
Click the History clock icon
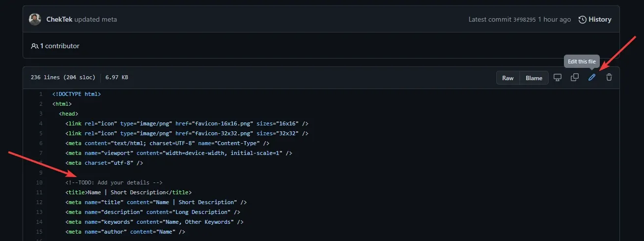pyautogui.click(x=583, y=20)
